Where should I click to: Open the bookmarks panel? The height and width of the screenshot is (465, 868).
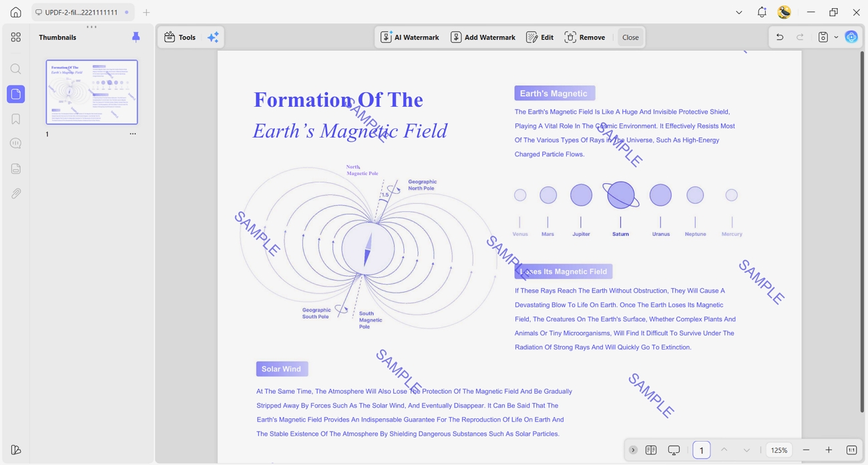[x=16, y=119]
